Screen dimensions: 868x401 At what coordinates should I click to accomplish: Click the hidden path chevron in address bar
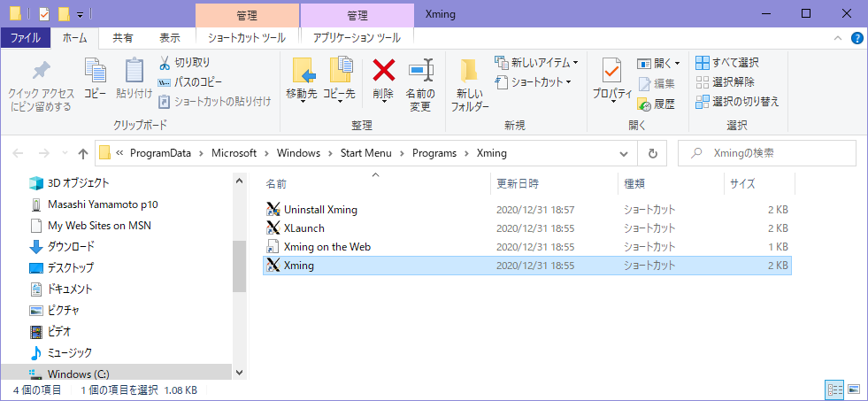119,153
